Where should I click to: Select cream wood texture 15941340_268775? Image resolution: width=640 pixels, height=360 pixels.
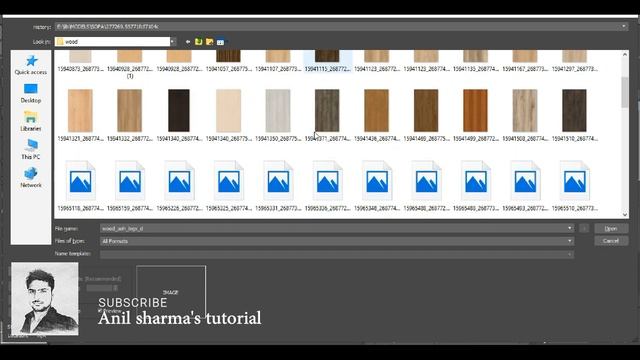point(229,111)
